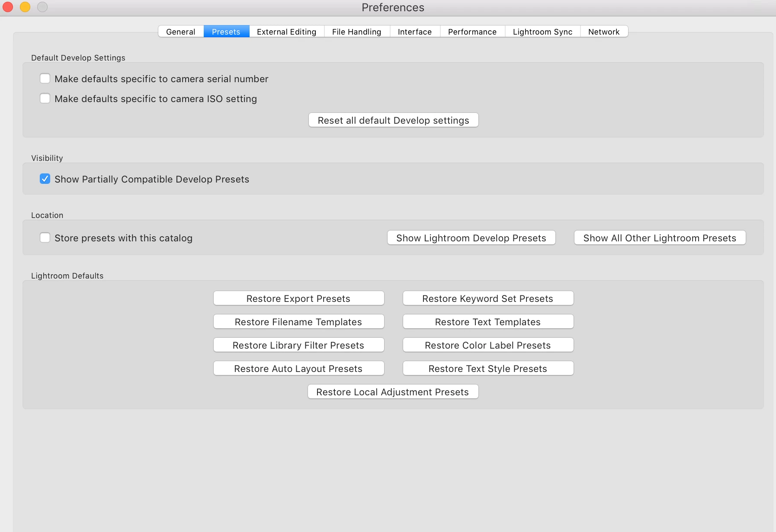
Task: Click Restore Text Templates
Action: (488, 322)
